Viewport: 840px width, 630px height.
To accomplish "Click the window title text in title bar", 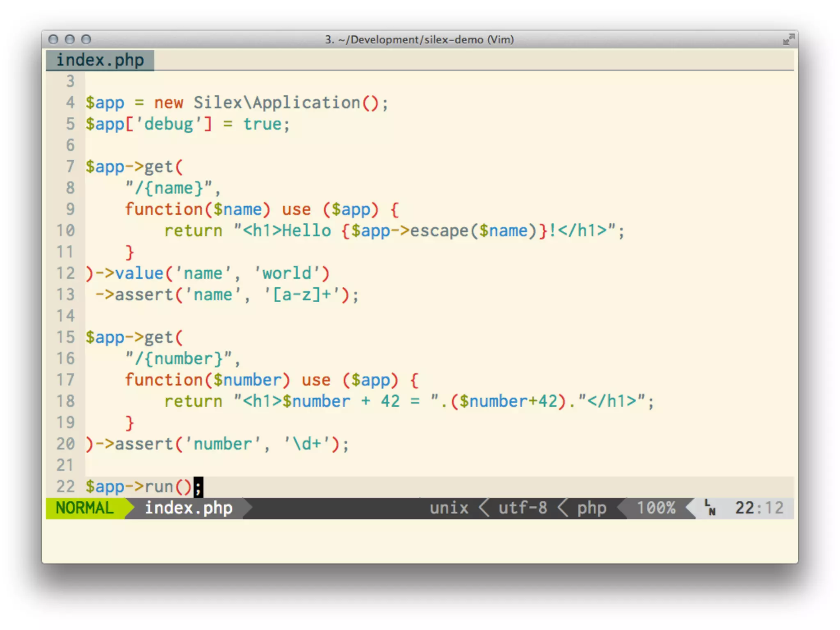I will point(419,39).
